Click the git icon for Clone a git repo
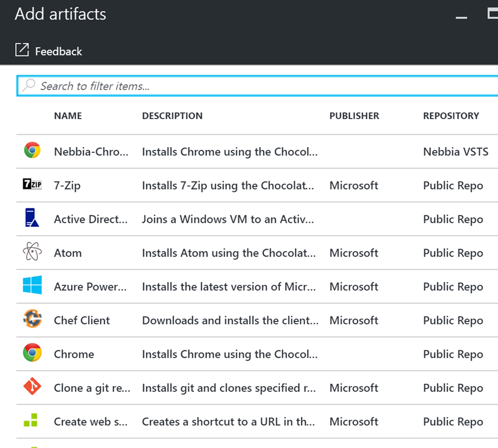Viewport: 498px width, 448px height. 32,386
